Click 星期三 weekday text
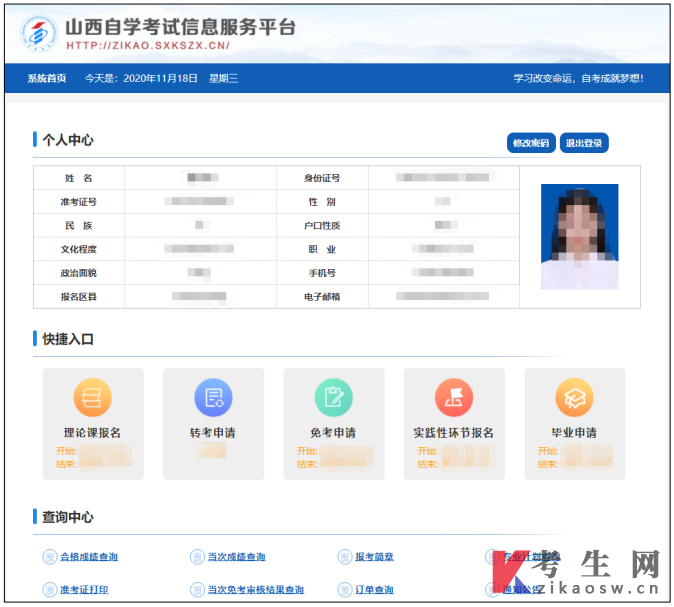Screen dimensions: 674x607 (x=224, y=78)
